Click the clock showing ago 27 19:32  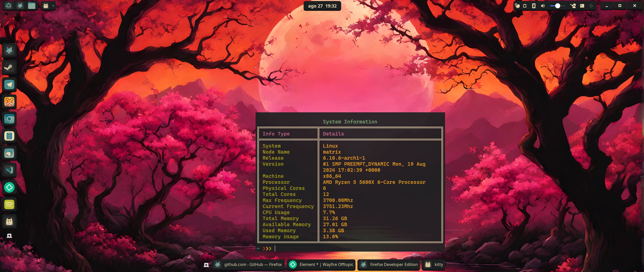click(x=322, y=6)
